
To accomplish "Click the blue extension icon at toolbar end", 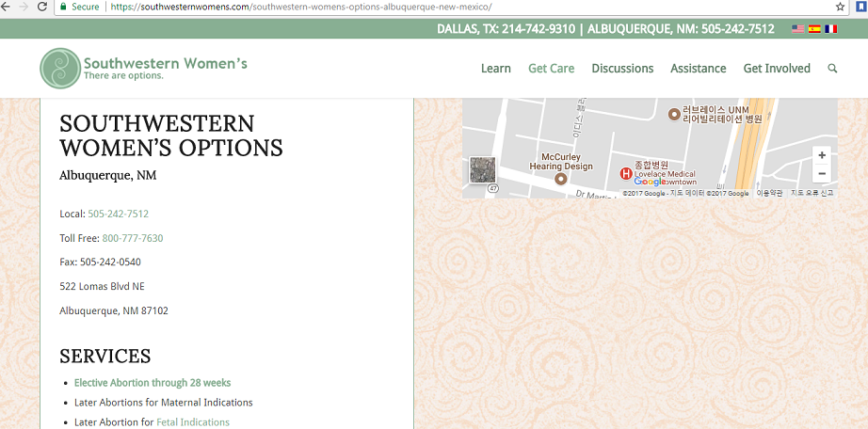I will click(860, 8).
